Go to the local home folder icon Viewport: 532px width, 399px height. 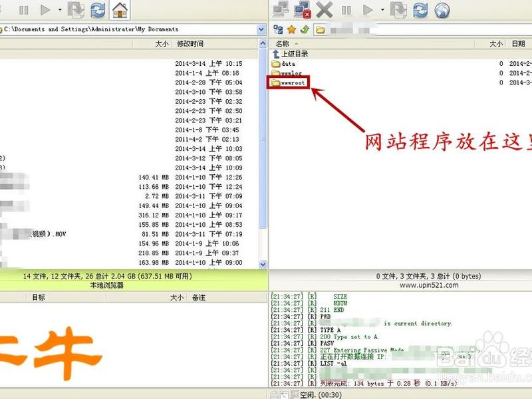(x=120, y=9)
